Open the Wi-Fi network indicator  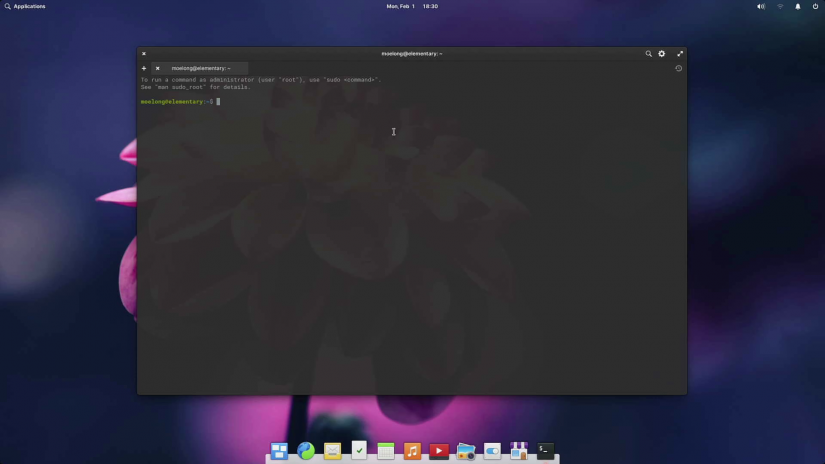[780, 6]
